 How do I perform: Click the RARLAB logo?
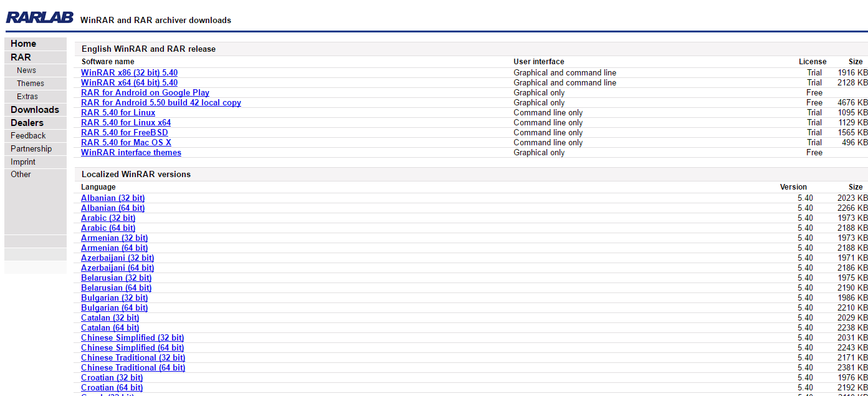coord(40,17)
